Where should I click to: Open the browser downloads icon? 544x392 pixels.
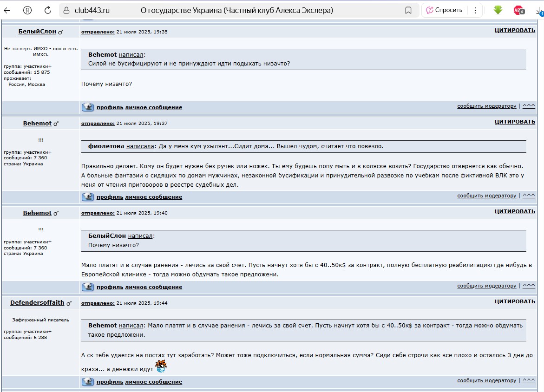point(540,11)
